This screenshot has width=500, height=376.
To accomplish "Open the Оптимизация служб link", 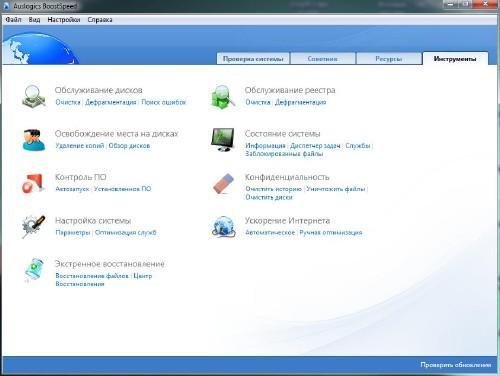I will click(125, 232).
